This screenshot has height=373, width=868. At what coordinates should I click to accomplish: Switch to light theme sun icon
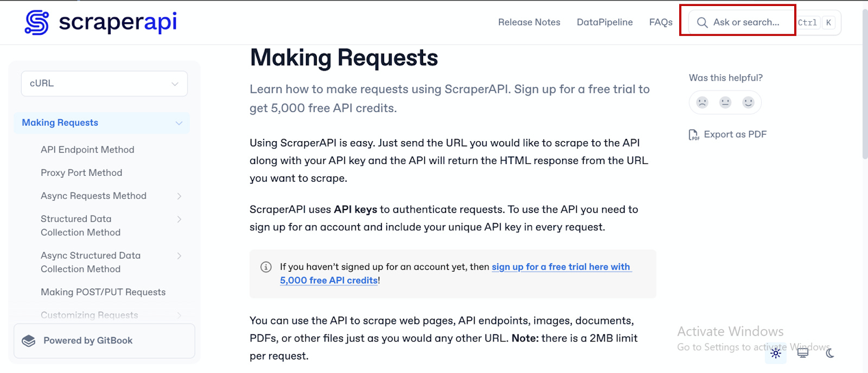tap(776, 353)
